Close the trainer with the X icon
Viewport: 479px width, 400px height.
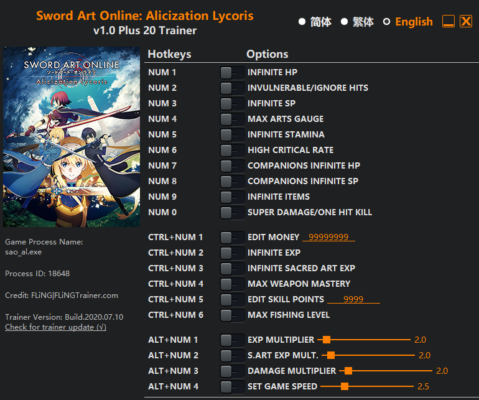click(x=466, y=22)
